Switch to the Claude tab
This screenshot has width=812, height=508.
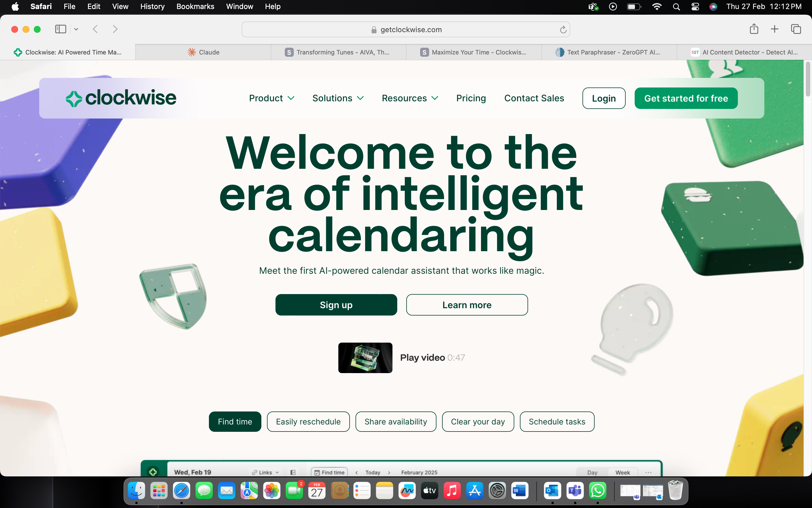[x=203, y=52]
